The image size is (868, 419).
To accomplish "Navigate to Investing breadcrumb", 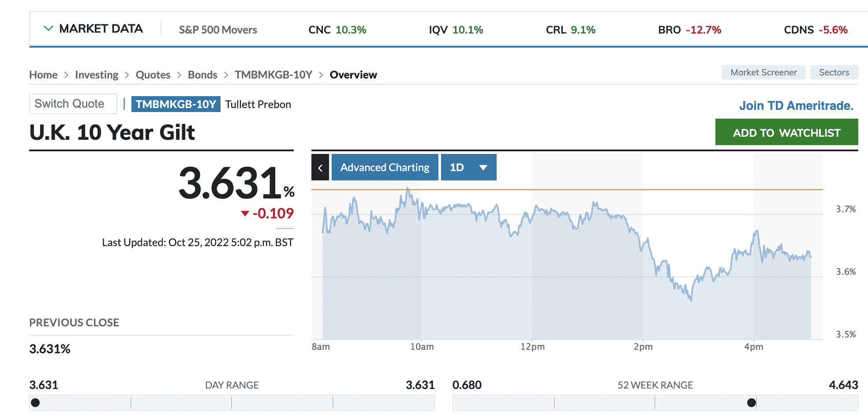I will pos(97,75).
